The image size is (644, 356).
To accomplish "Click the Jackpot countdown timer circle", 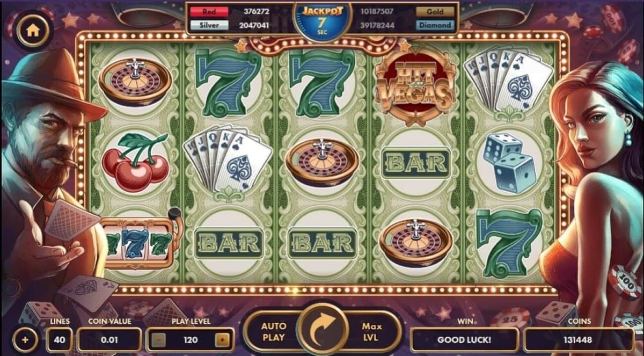I will 322,21.
